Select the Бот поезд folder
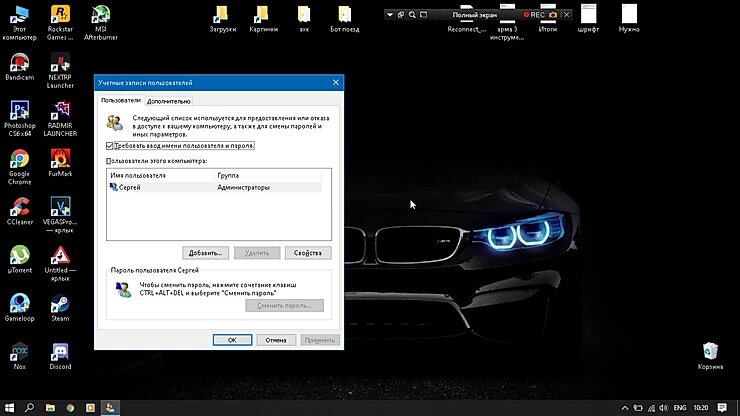The width and height of the screenshot is (740, 416). point(345,19)
